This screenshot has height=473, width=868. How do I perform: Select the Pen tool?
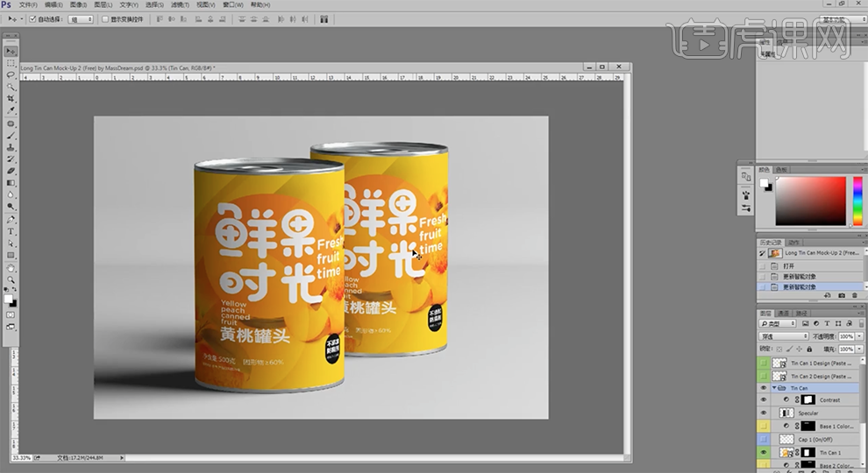tap(11, 220)
